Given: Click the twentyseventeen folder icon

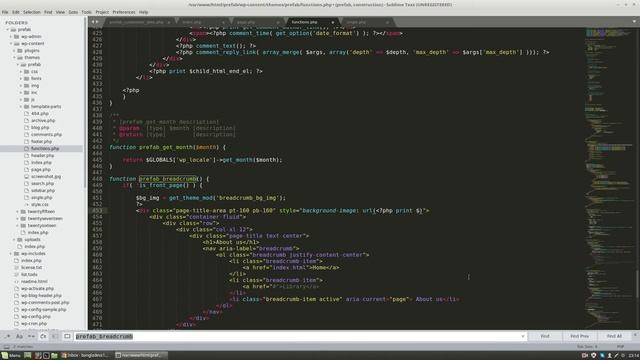Looking at the screenshot, I should click(23, 218).
